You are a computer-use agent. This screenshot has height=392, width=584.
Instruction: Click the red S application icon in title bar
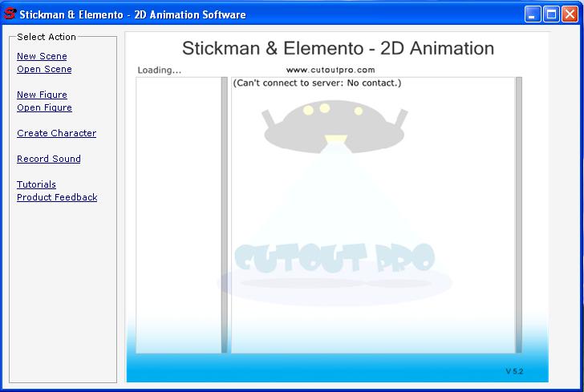click(10, 14)
